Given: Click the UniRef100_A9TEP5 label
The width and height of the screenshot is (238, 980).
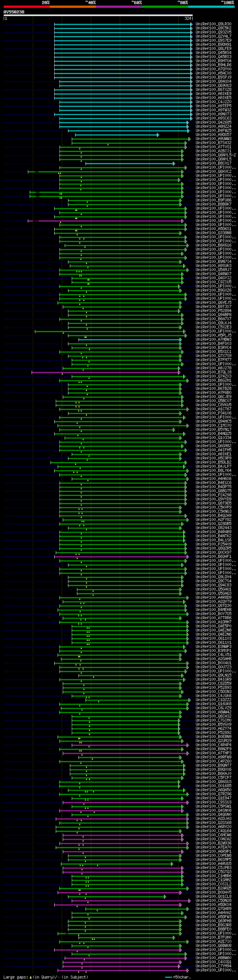Looking at the screenshot, I should pos(213,106).
